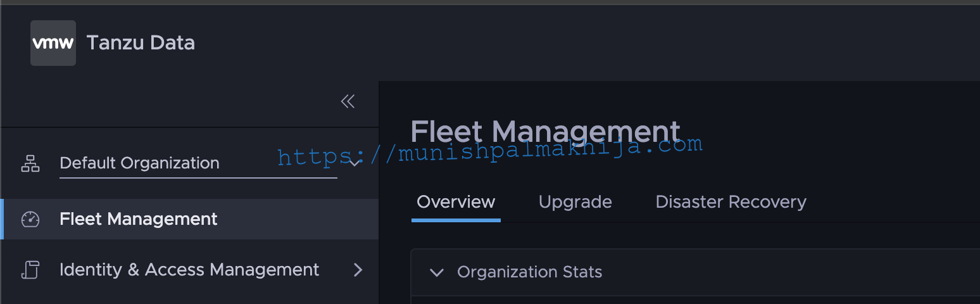Collapse the Organization Stats section chevron

coord(436,272)
